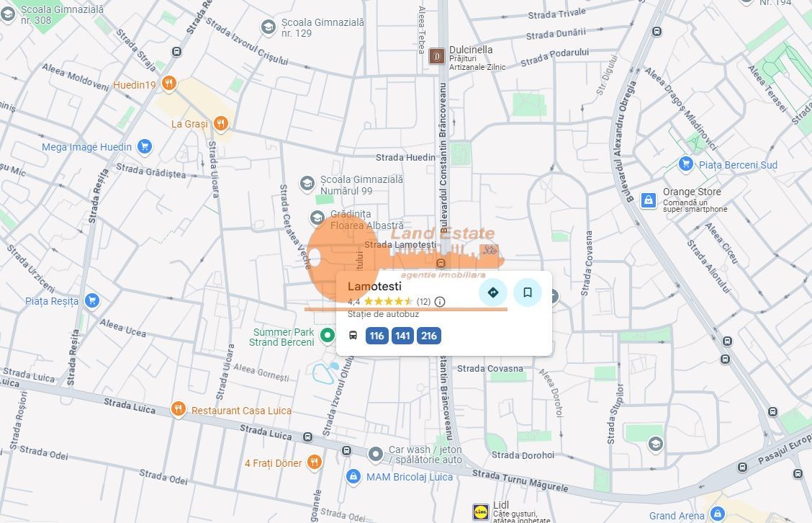812x523 pixels.
Task: Click the Strada Dorohoi street label
Action: [523, 455]
